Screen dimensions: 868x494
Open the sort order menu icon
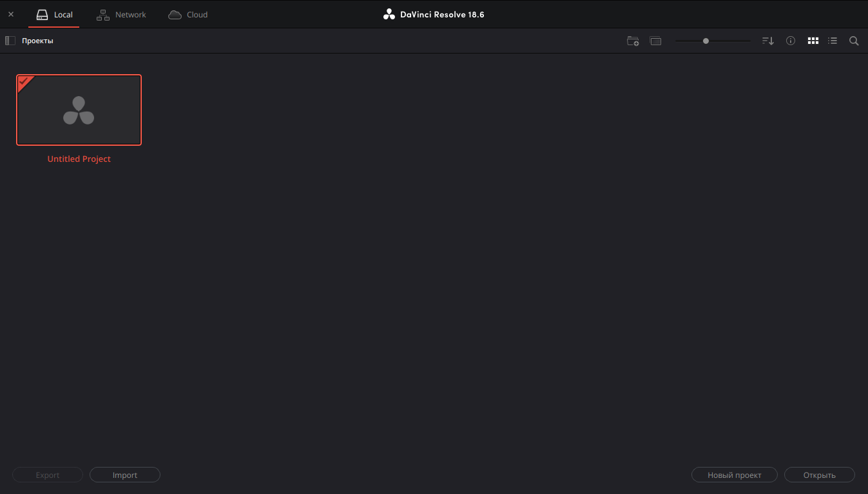pos(767,41)
